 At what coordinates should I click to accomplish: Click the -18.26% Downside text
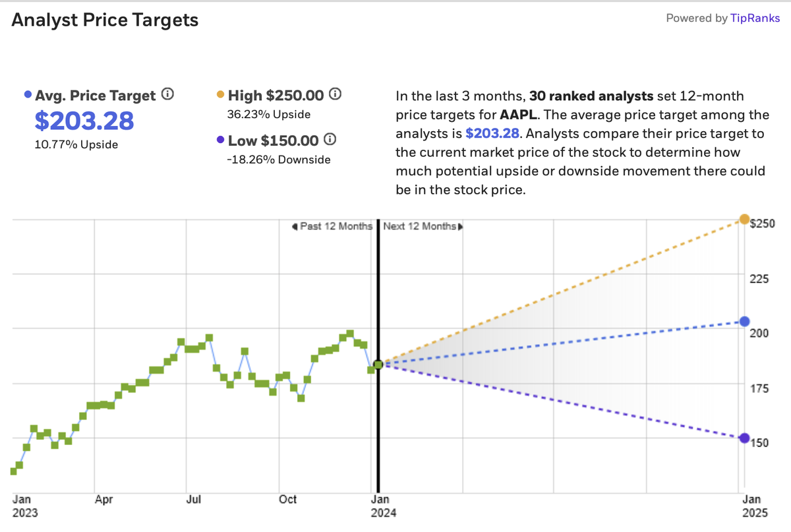pyautogui.click(x=279, y=160)
